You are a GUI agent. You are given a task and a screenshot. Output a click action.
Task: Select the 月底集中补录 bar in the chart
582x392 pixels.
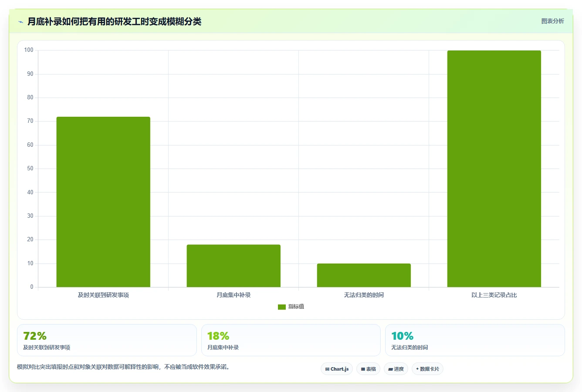(233, 266)
